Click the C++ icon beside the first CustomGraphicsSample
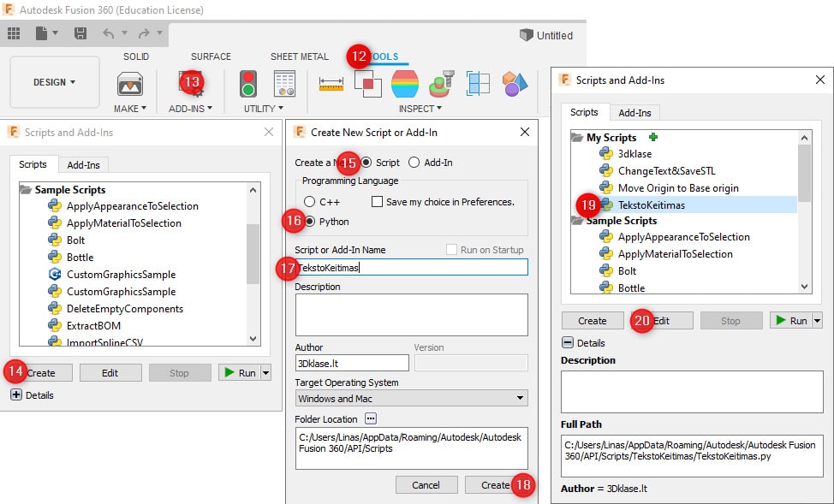Viewport: 834px width, 504px height. pos(54,275)
